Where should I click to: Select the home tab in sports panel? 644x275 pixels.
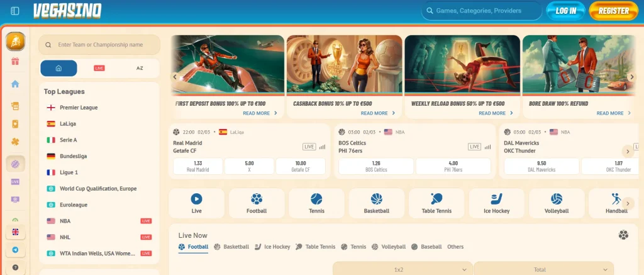click(x=58, y=68)
